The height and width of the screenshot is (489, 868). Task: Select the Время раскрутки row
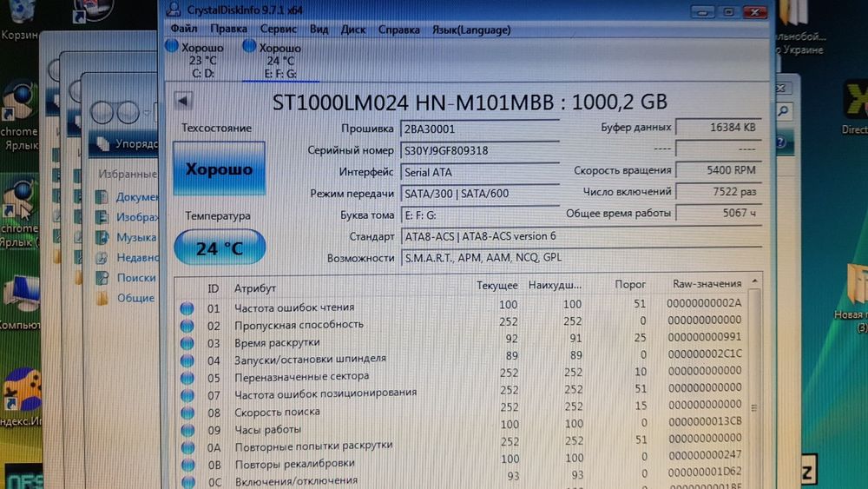[x=463, y=340]
